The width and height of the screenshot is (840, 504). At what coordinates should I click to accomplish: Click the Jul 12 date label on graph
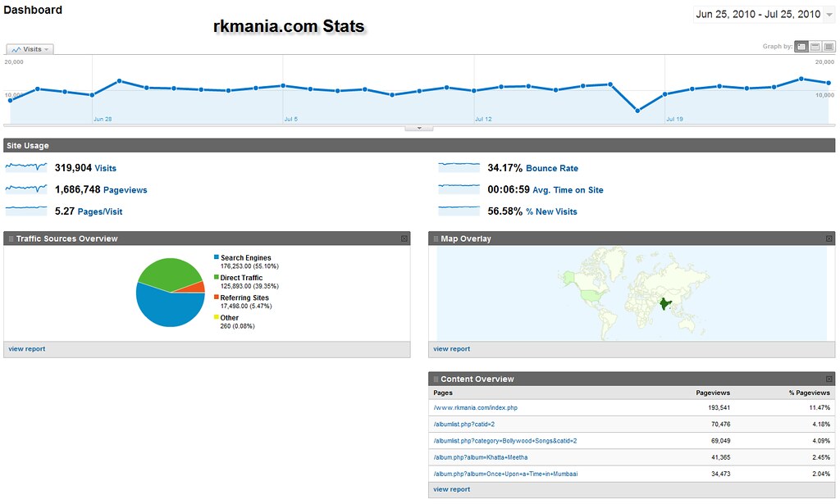[x=483, y=120]
